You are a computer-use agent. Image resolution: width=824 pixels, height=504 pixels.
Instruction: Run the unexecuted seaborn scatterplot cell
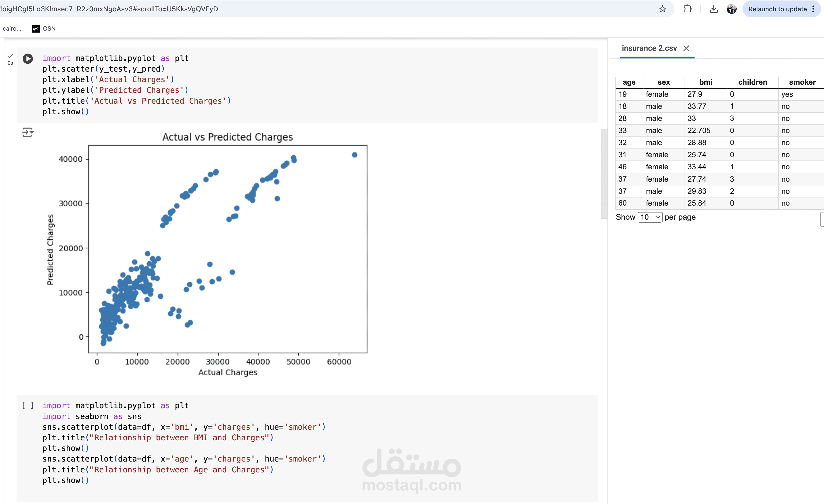[28, 405]
